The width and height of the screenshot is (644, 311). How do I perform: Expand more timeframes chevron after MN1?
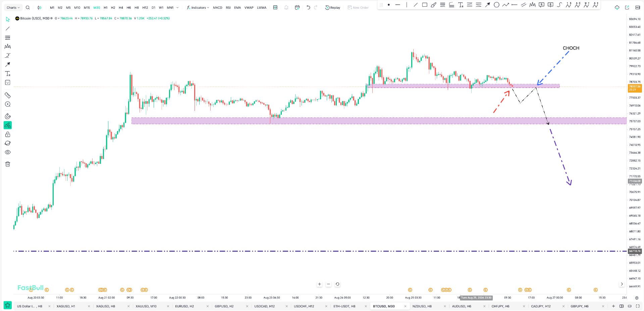tap(177, 7)
